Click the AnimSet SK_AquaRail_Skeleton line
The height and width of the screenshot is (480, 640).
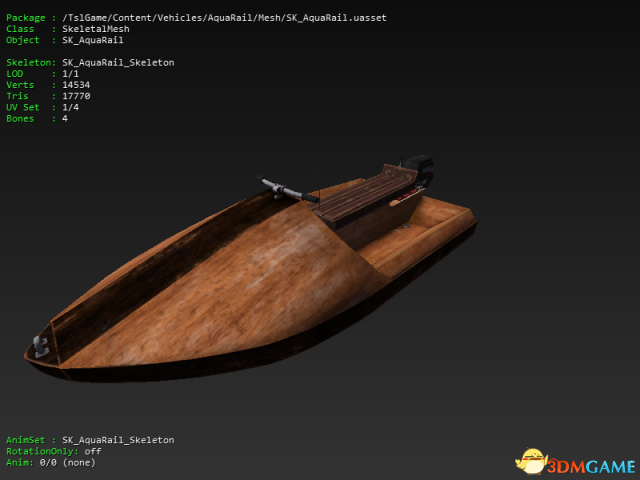pyautogui.click(x=90, y=440)
